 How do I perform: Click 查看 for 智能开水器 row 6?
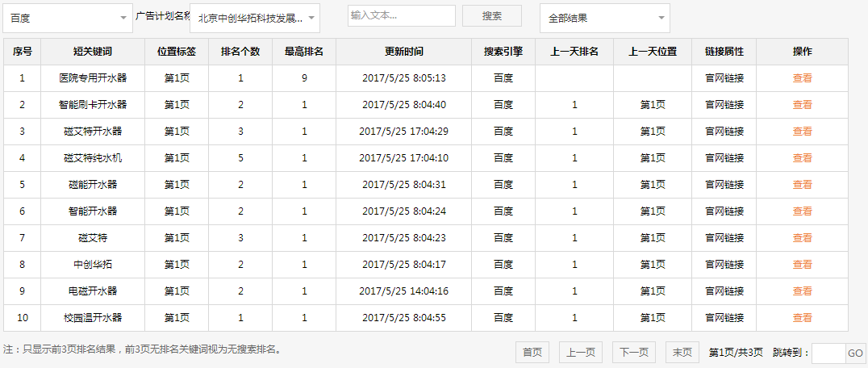(802, 211)
